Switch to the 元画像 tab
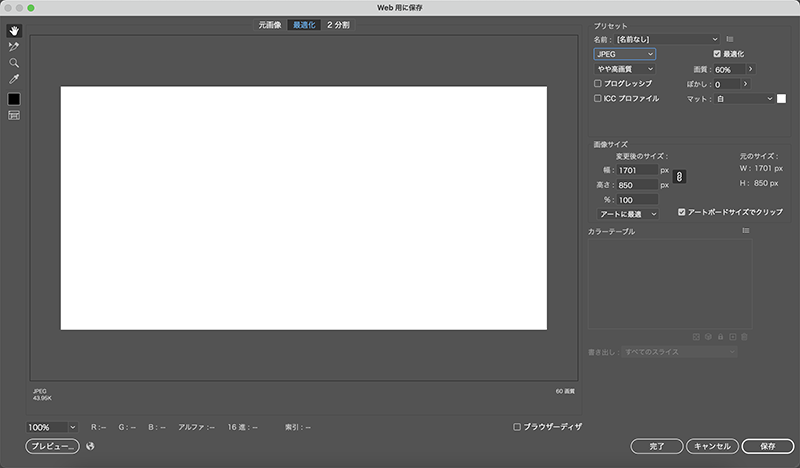This screenshot has width=800, height=468. coord(270,25)
